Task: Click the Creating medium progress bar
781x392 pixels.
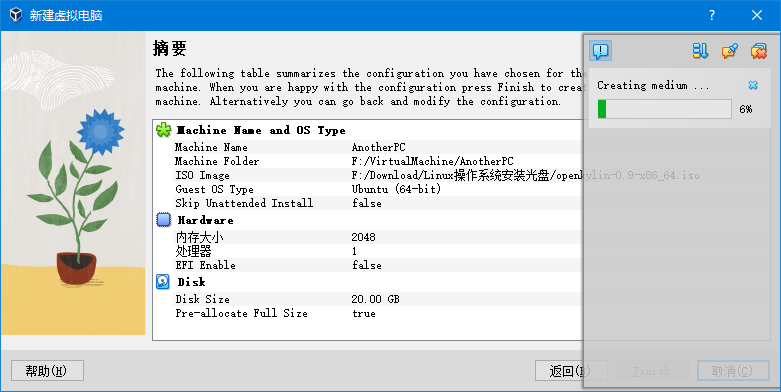Action: (x=664, y=109)
